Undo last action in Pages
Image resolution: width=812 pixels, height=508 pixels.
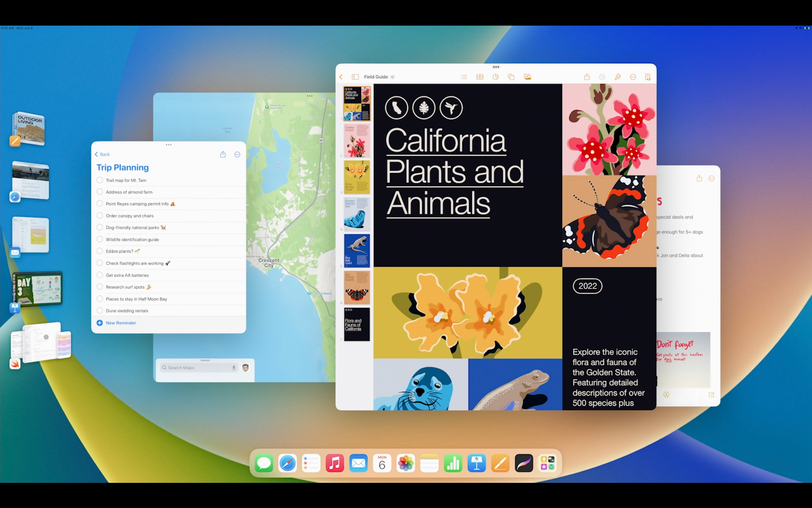click(602, 77)
